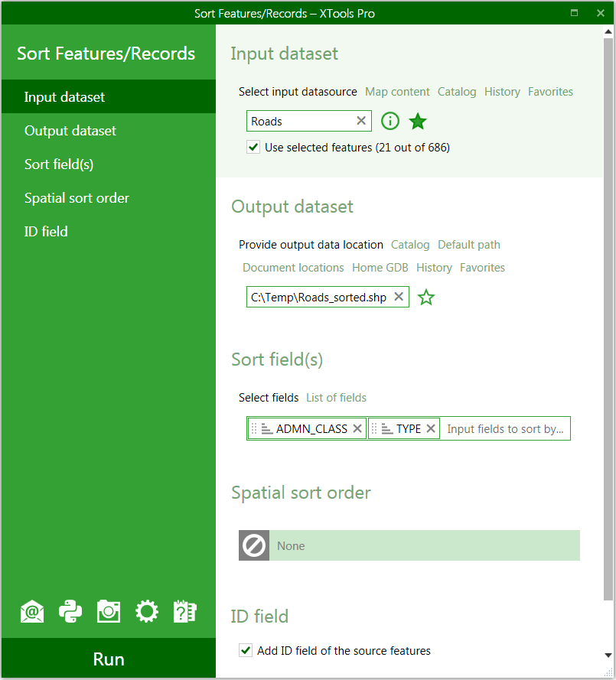Click the Roads input datasource field
Viewport: 616px width, 680px height.
point(309,121)
